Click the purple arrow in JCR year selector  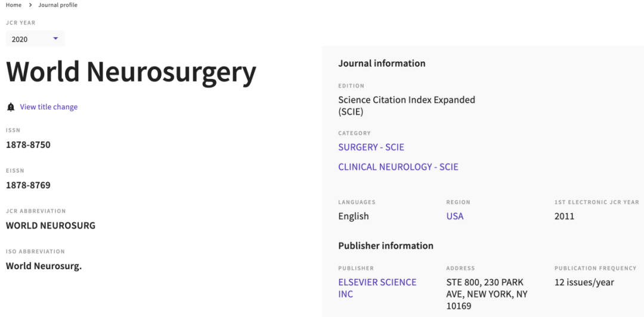[x=56, y=39]
